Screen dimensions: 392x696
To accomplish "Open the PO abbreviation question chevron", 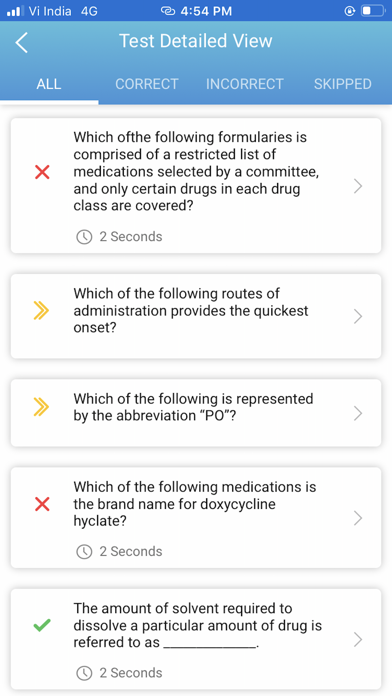I will [x=358, y=413].
